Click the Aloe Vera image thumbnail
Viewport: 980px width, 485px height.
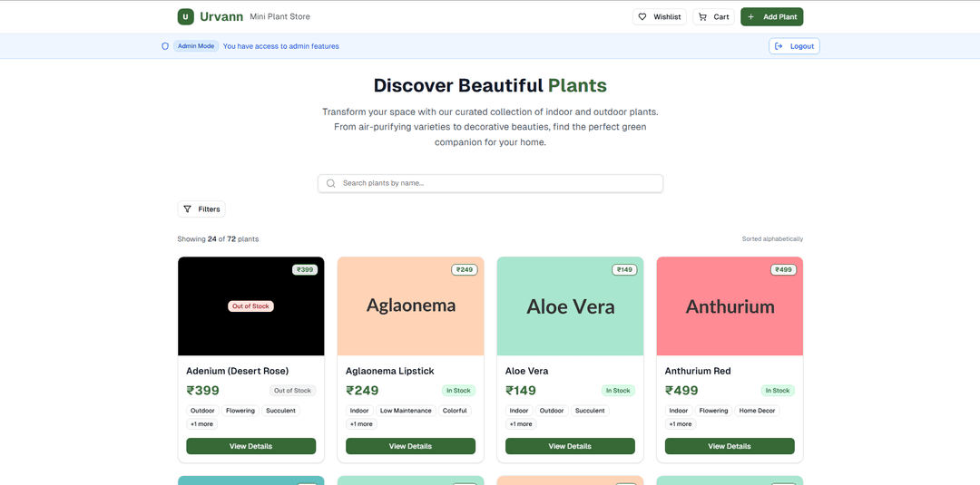coord(570,306)
